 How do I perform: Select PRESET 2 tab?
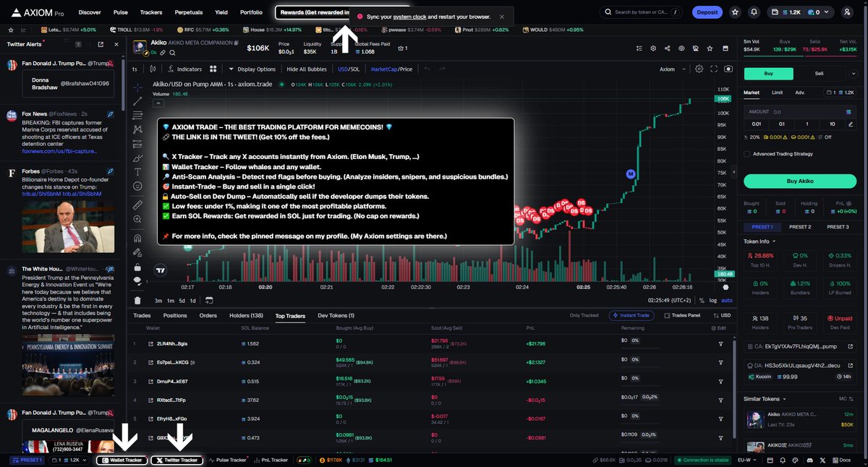point(799,227)
